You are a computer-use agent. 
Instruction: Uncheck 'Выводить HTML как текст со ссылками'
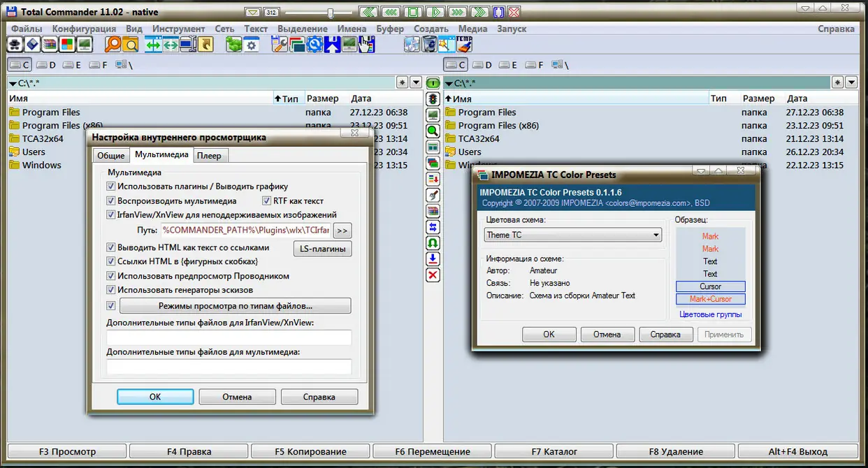pos(110,247)
